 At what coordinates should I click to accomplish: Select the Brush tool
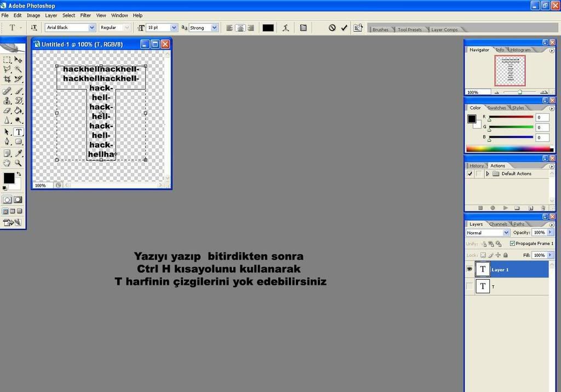18,91
